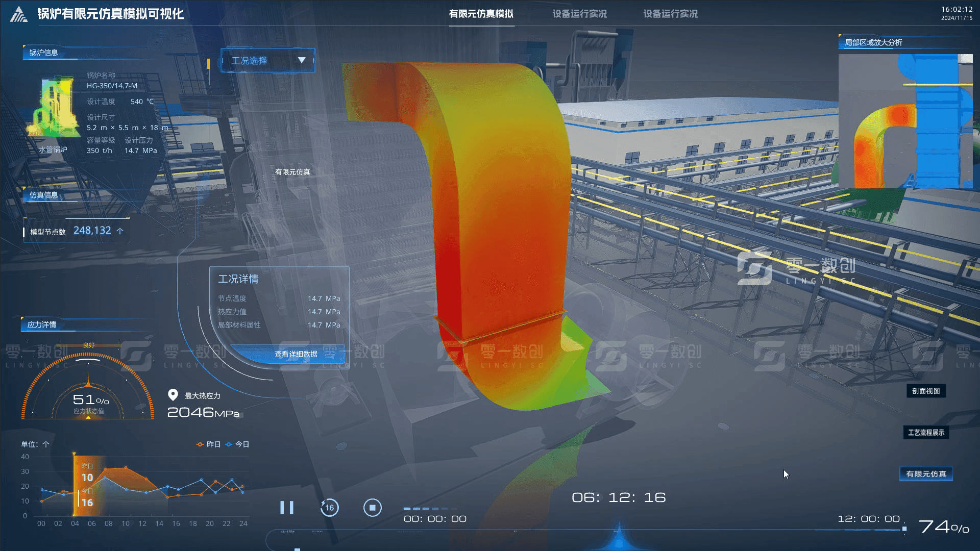
Task: Click 昨日 legend marker in chart
Action: click(x=200, y=444)
